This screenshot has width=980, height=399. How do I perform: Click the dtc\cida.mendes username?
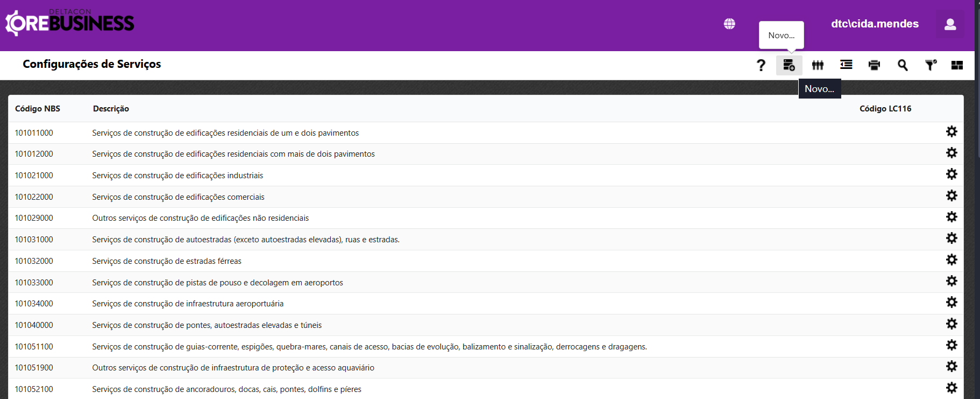coord(875,24)
